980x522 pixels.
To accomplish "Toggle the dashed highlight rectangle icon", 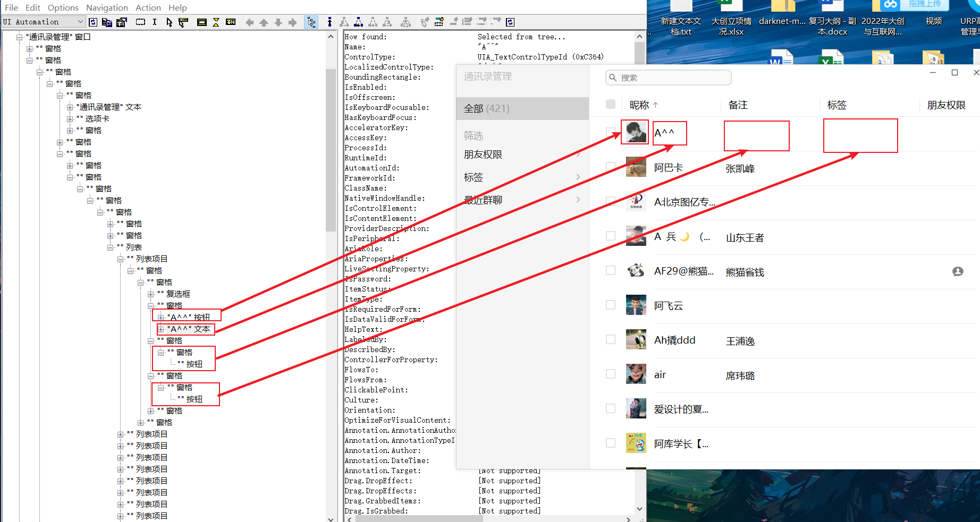I will pyautogui.click(x=140, y=22).
